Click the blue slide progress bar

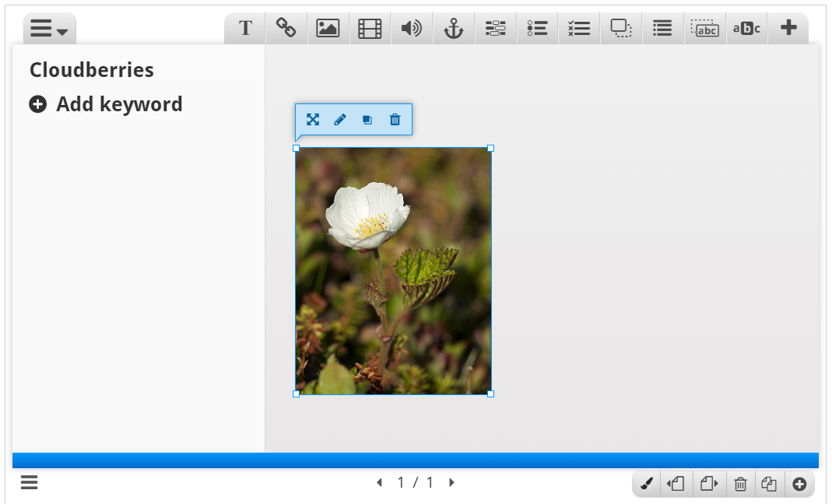pos(416,460)
